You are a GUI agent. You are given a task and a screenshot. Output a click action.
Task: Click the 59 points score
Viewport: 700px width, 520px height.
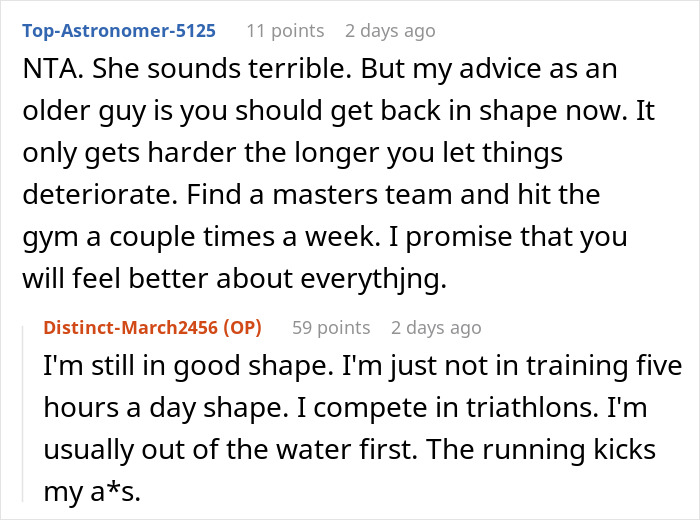pyautogui.click(x=331, y=327)
